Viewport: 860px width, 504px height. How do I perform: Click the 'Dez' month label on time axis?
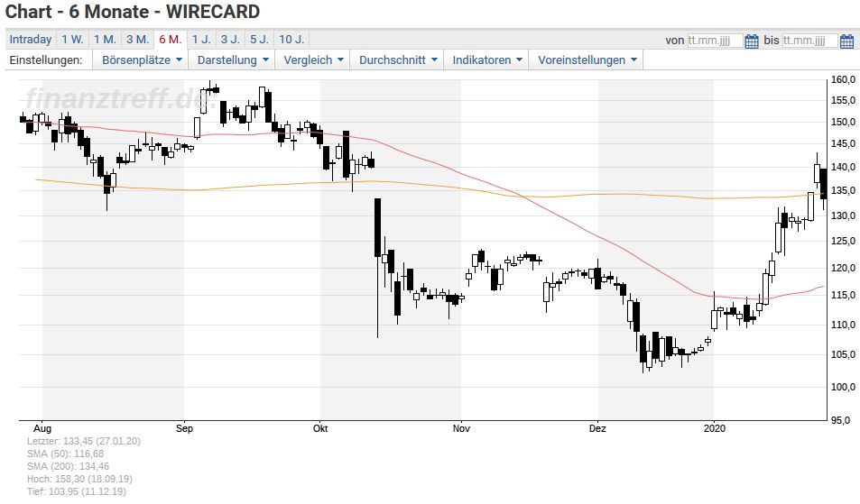click(597, 428)
